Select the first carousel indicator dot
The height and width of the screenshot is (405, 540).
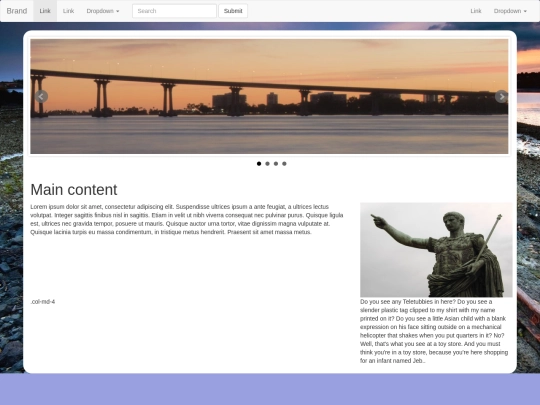coord(259,164)
